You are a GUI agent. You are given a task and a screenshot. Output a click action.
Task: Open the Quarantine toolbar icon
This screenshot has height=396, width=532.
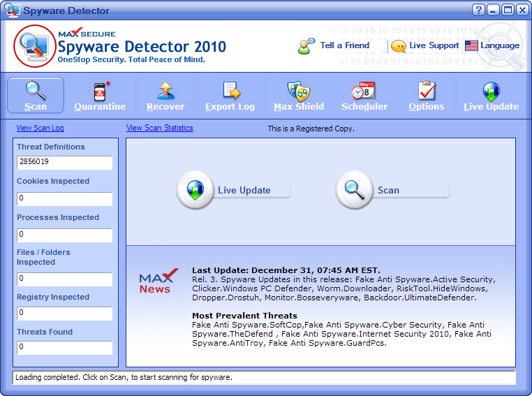point(100,91)
